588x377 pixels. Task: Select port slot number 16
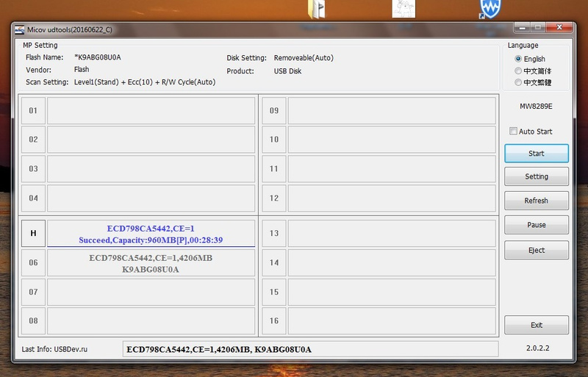[x=274, y=320]
